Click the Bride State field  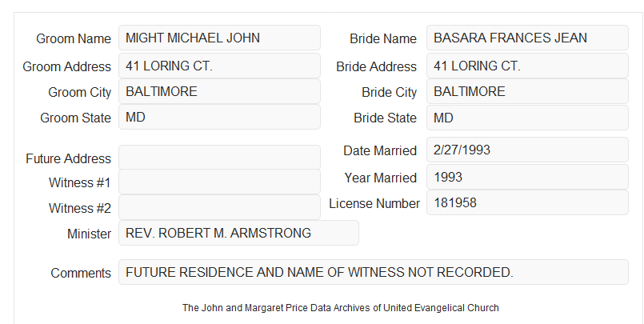click(527, 118)
